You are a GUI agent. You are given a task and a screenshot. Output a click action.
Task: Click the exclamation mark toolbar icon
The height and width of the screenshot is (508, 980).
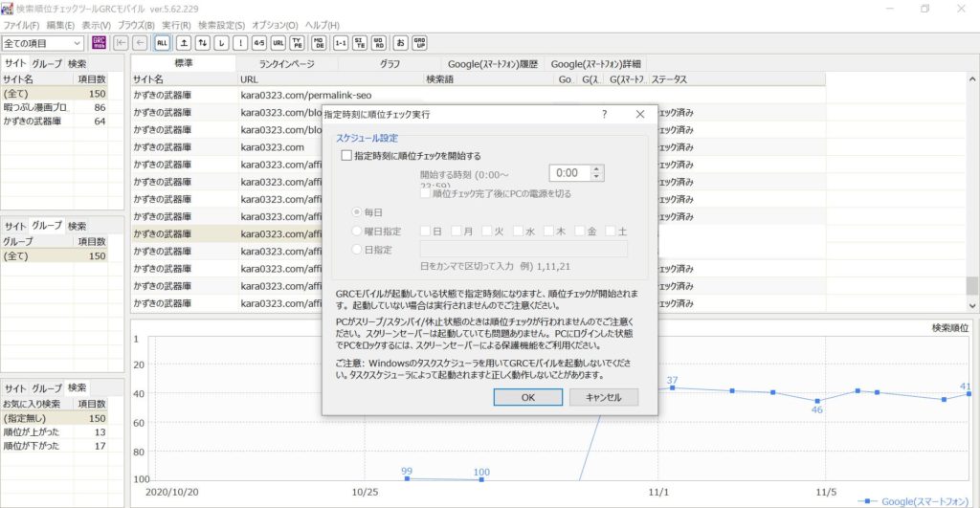[x=240, y=42]
